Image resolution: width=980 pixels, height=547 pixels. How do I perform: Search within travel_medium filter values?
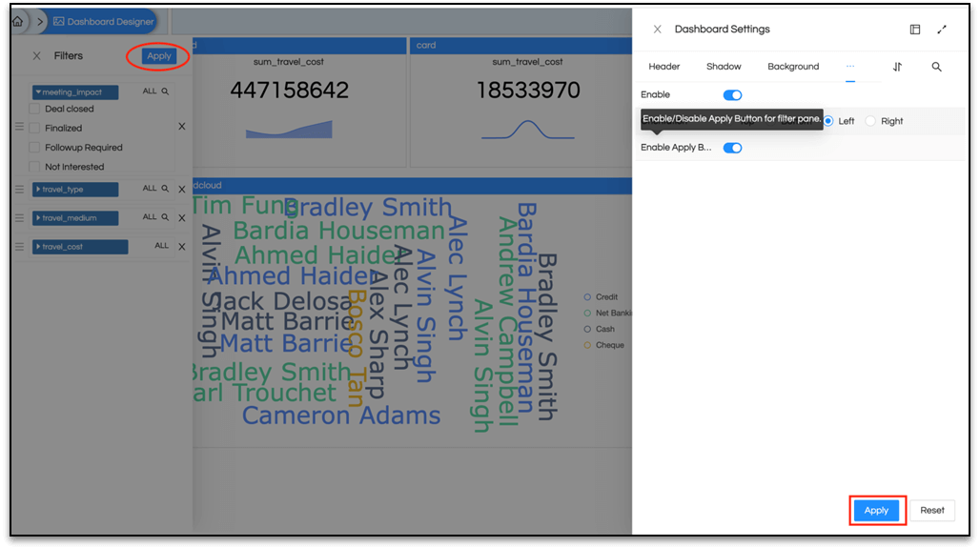tap(166, 216)
